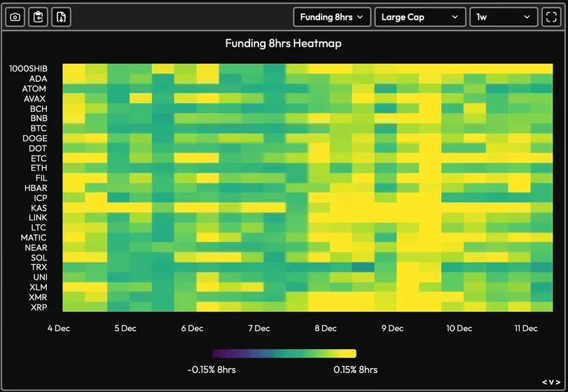The width and height of the screenshot is (568, 392).
Task: Click the camera screenshot icon
Action: [15, 17]
